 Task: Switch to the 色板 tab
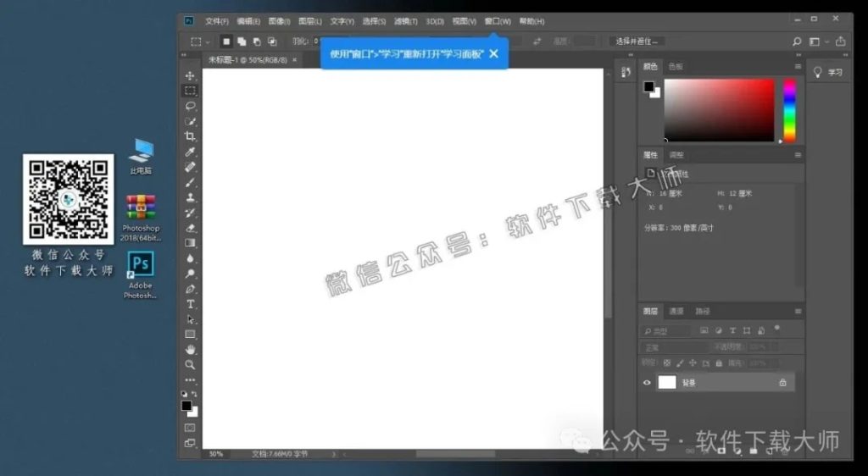coord(676,66)
